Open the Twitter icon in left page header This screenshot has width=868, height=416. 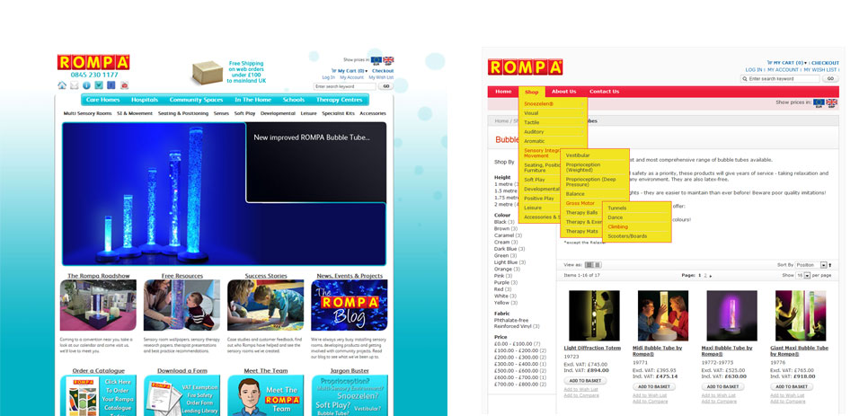[x=99, y=85]
